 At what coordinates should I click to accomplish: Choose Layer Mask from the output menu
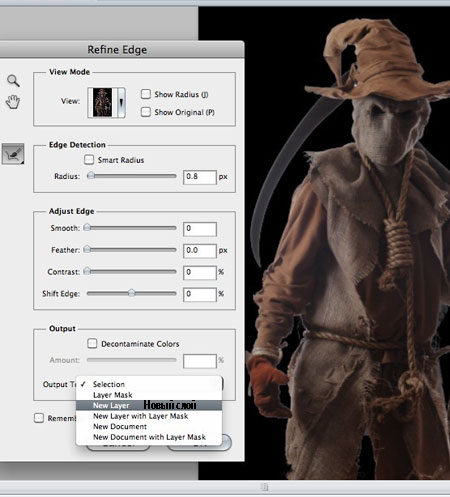point(149,395)
